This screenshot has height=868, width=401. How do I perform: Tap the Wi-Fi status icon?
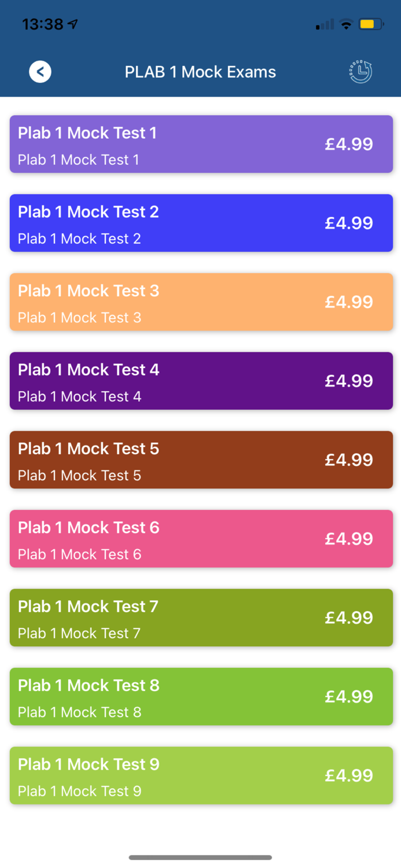[346, 24]
